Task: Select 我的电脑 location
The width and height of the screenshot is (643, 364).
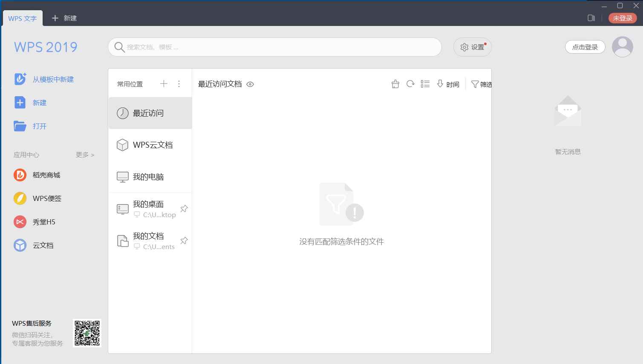Action: 150,177
